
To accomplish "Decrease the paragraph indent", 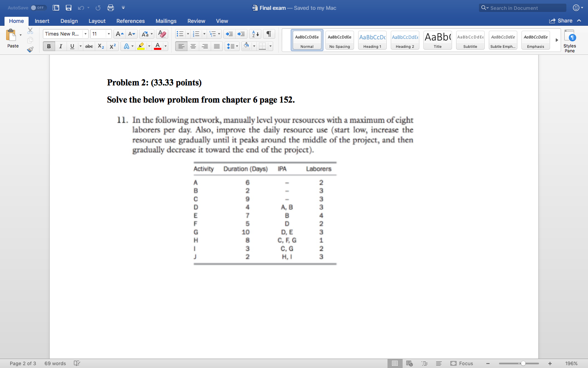I will pos(229,34).
